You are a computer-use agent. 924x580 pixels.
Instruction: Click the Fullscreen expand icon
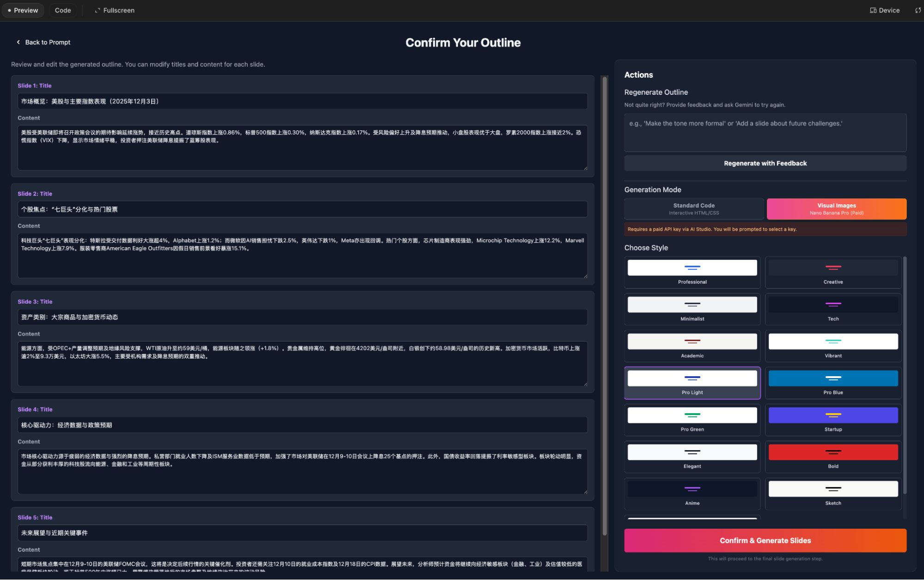pyautogui.click(x=97, y=10)
